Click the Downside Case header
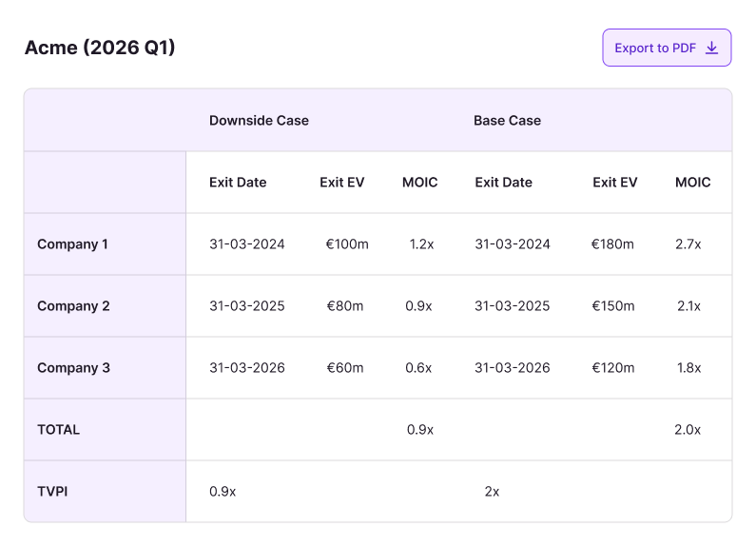This screenshot has height=546, width=756. tap(259, 121)
